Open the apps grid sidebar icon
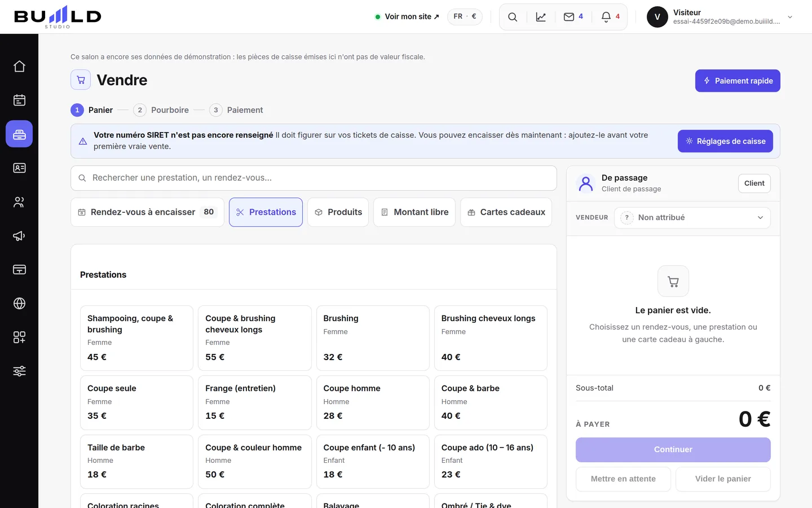This screenshot has height=508, width=812. tap(19, 338)
